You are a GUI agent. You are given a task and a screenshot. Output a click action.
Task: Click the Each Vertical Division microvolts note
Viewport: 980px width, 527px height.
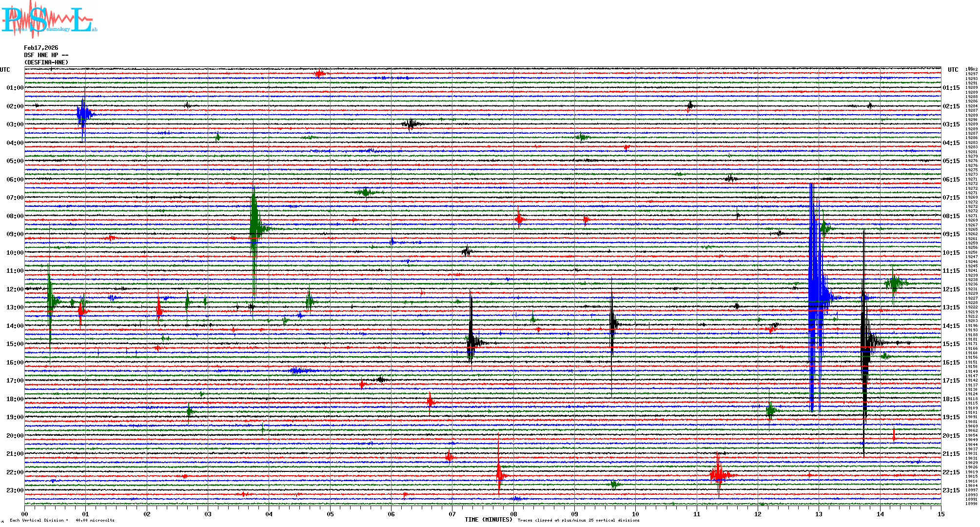pos(62,520)
